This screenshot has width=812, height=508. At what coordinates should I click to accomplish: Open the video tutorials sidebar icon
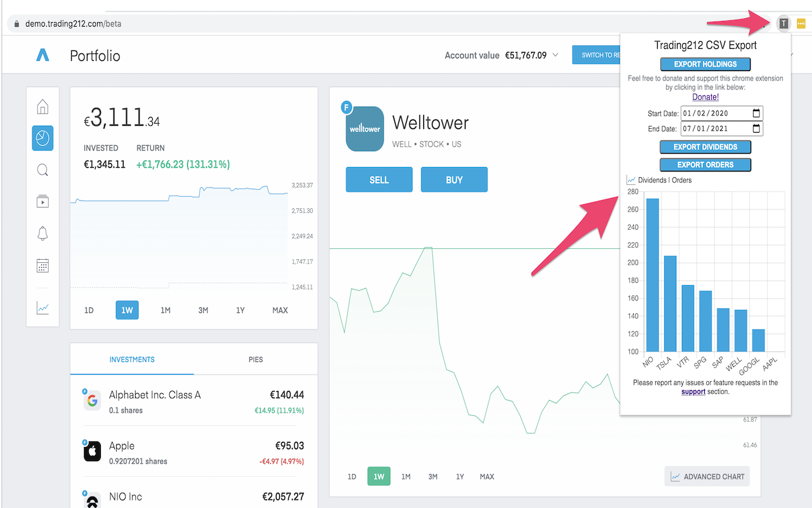(42, 201)
